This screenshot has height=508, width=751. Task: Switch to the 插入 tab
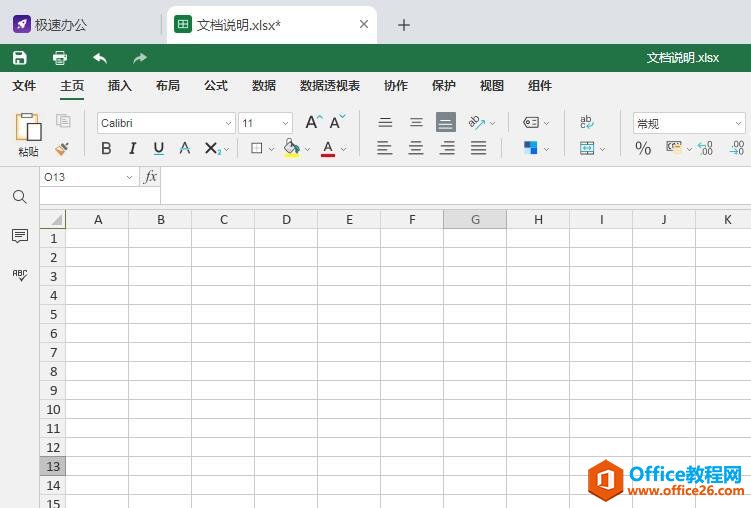[120, 86]
